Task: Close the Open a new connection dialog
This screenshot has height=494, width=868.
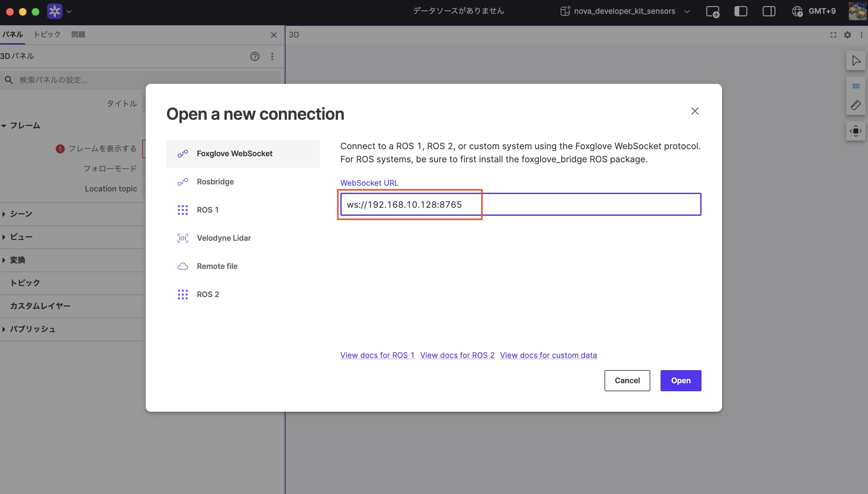Action: click(695, 111)
